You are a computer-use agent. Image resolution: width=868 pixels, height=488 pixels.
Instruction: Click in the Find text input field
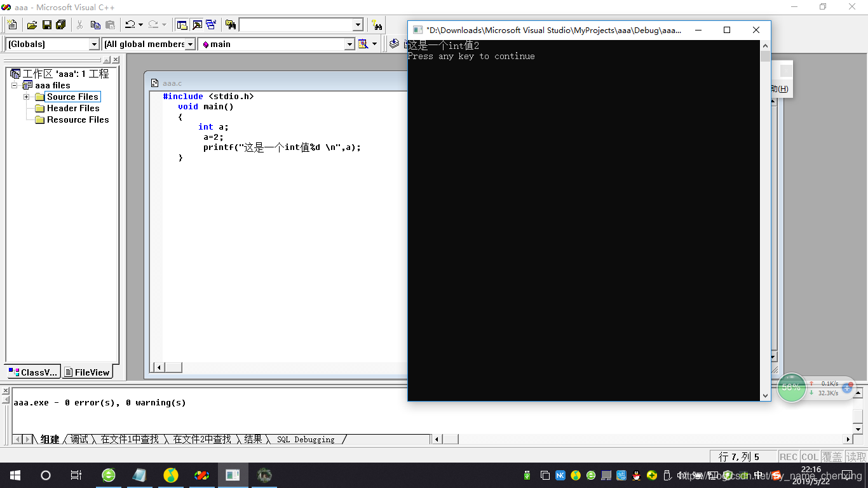pyautogui.click(x=296, y=25)
